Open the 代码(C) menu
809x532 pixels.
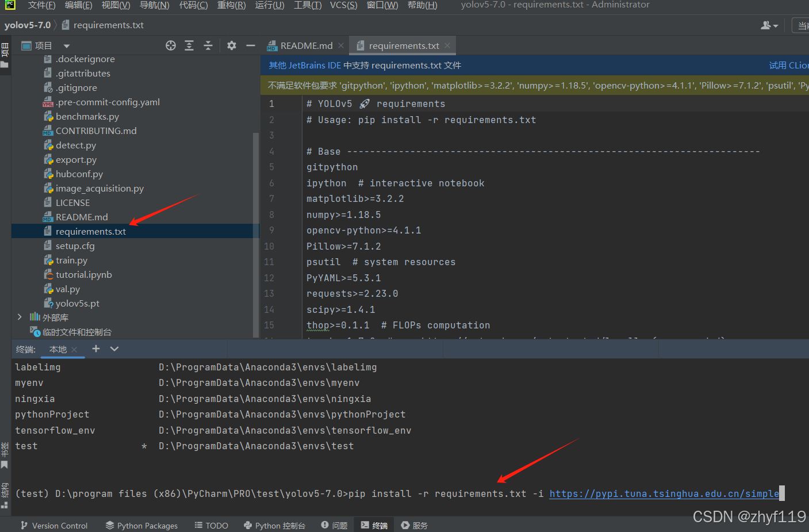point(193,5)
